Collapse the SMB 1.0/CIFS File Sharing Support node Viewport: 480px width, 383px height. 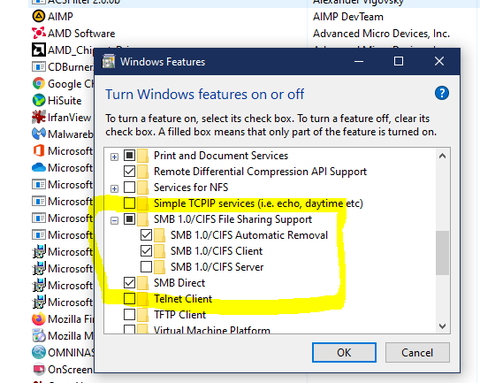(x=114, y=220)
